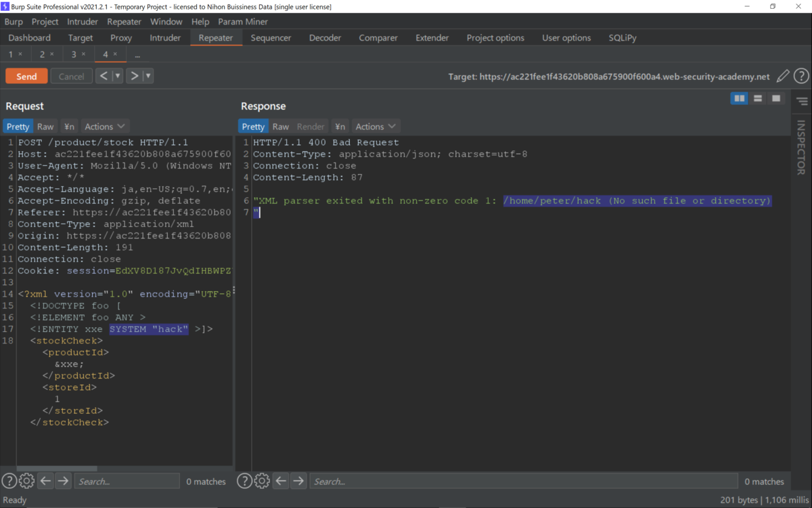Switch request view to Raw

pos(45,127)
